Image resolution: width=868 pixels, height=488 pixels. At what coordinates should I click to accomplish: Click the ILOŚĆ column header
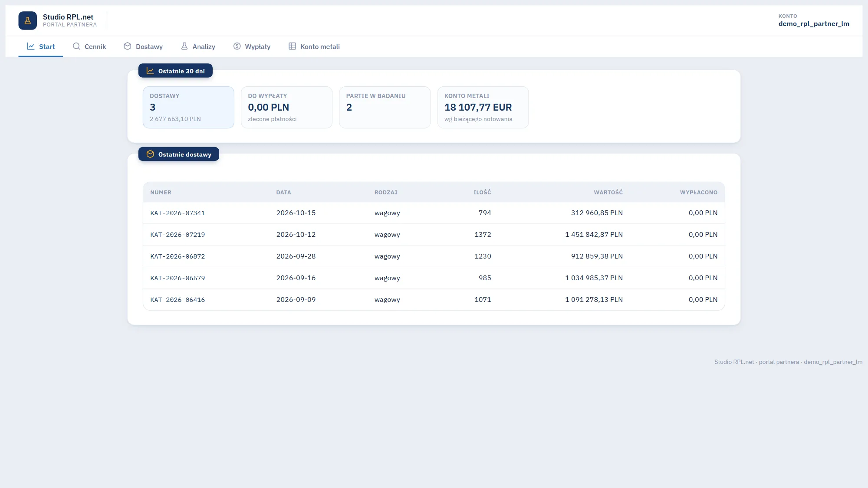point(482,192)
